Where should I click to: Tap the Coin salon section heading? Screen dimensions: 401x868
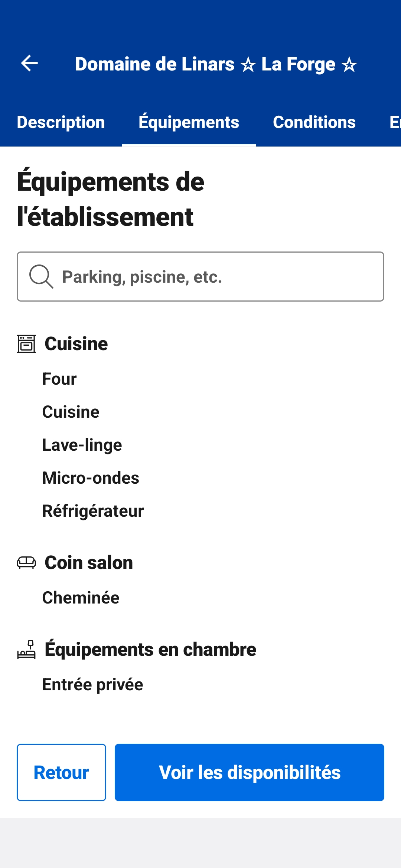(89, 563)
